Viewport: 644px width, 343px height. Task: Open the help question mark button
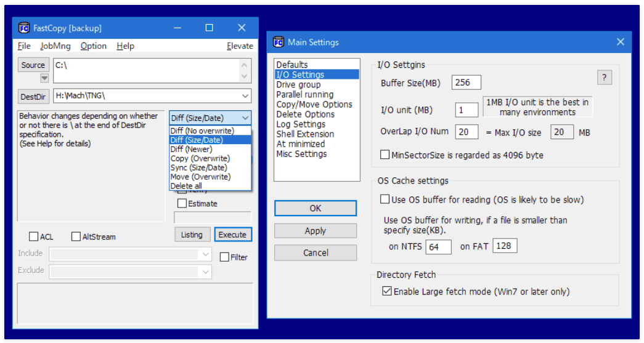[605, 78]
